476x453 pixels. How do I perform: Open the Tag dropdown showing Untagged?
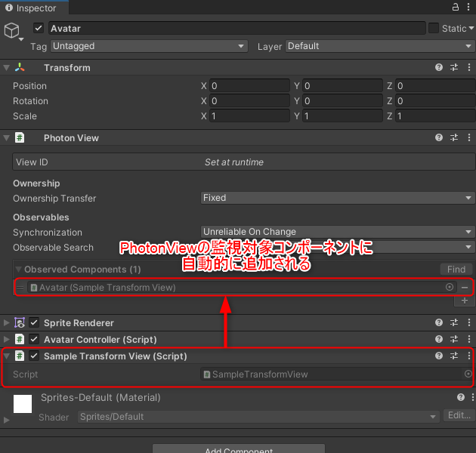coord(149,46)
